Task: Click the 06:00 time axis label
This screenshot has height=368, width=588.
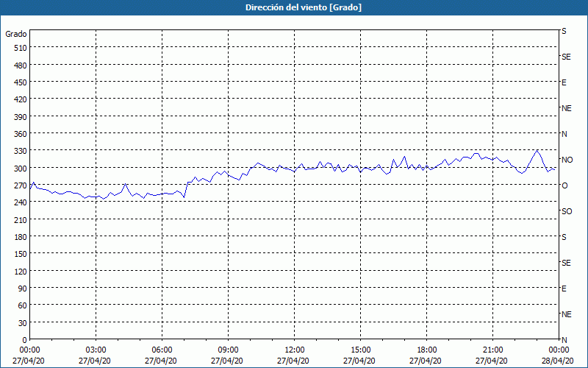Action: coord(162,350)
